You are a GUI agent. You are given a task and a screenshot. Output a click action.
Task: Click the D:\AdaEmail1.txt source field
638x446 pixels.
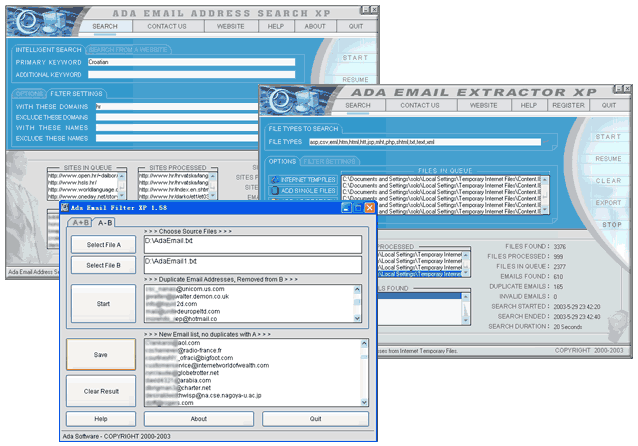pos(253,265)
